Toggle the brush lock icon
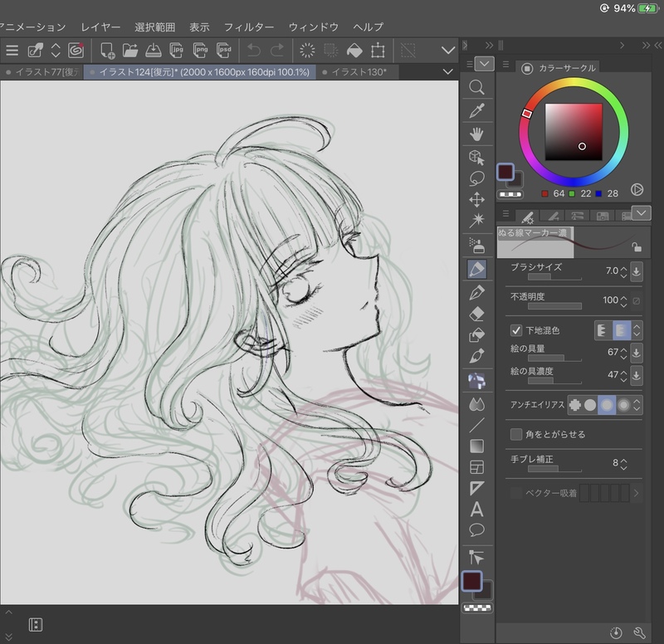This screenshot has height=644, width=664. click(x=636, y=246)
